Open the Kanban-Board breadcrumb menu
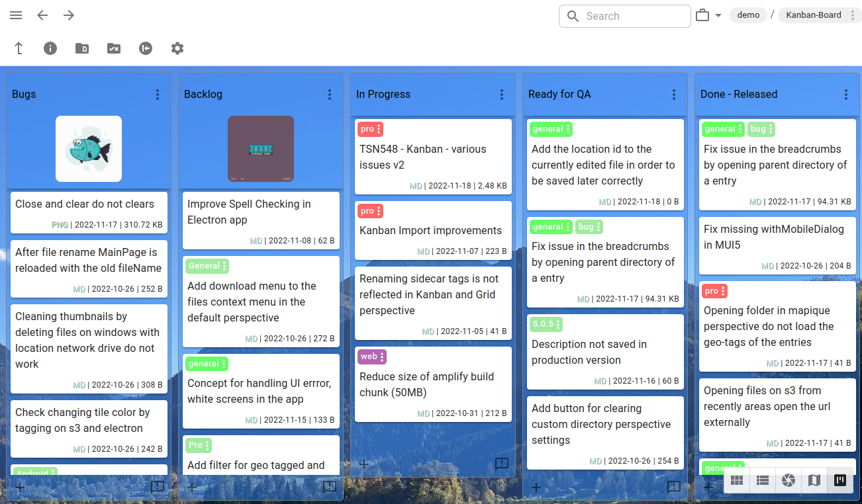The height and width of the screenshot is (504, 862). [854, 15]
